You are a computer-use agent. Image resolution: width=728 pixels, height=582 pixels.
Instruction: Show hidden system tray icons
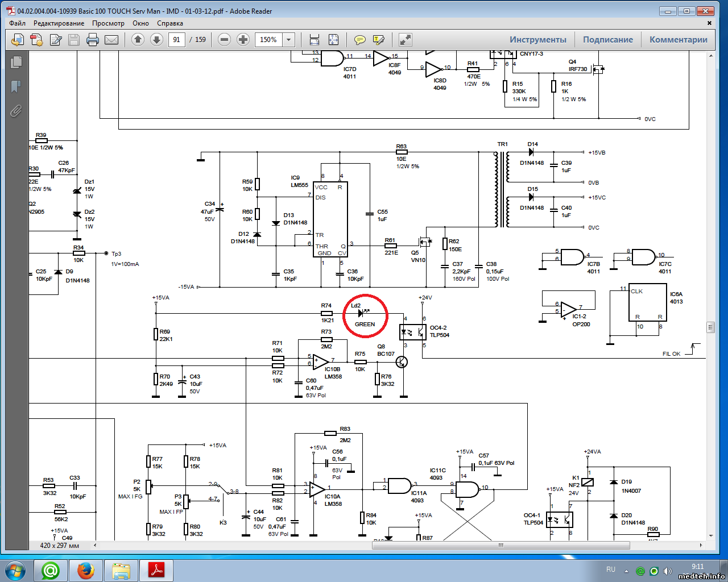pyautogui.click(x=626, y=571)
